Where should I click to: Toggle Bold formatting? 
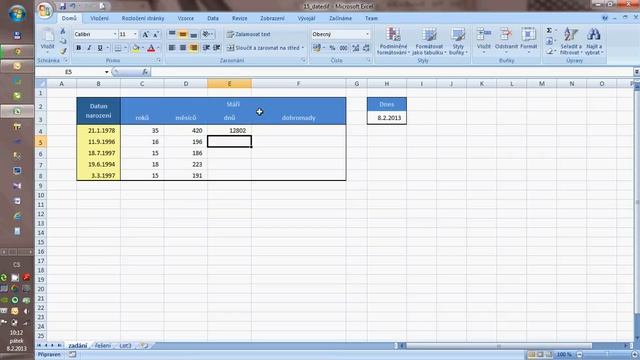pos(78,48)
